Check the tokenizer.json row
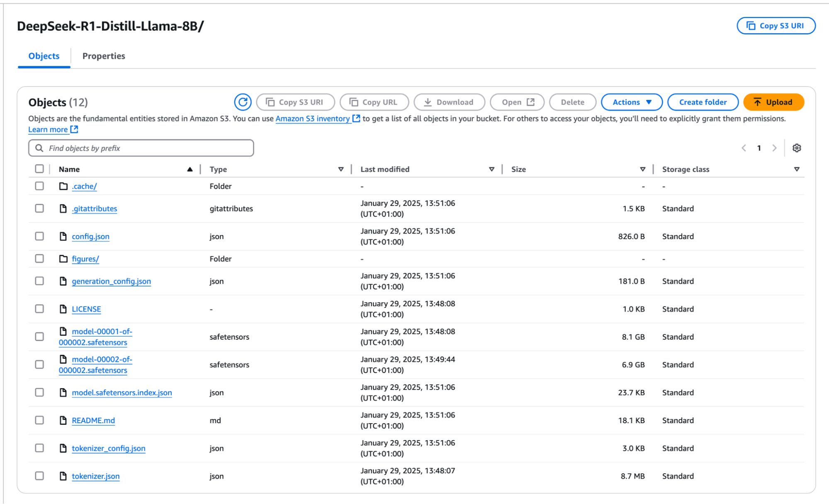Image resolution: width=829 pixels, height=504 pixels. [39, 476]
